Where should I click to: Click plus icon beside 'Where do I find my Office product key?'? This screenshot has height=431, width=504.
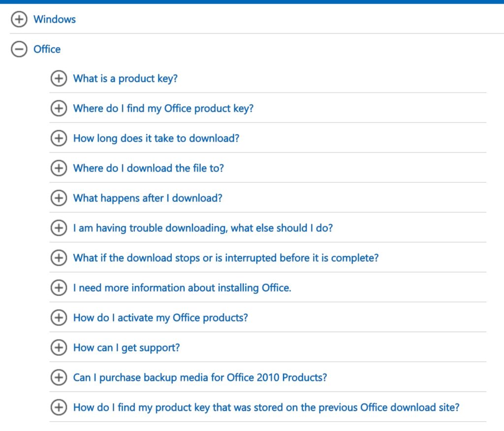(59, 108)
